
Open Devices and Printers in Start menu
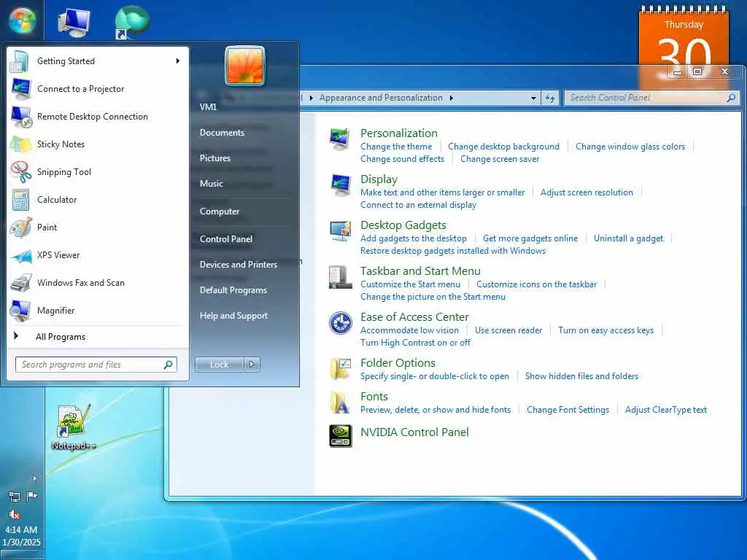239,265
